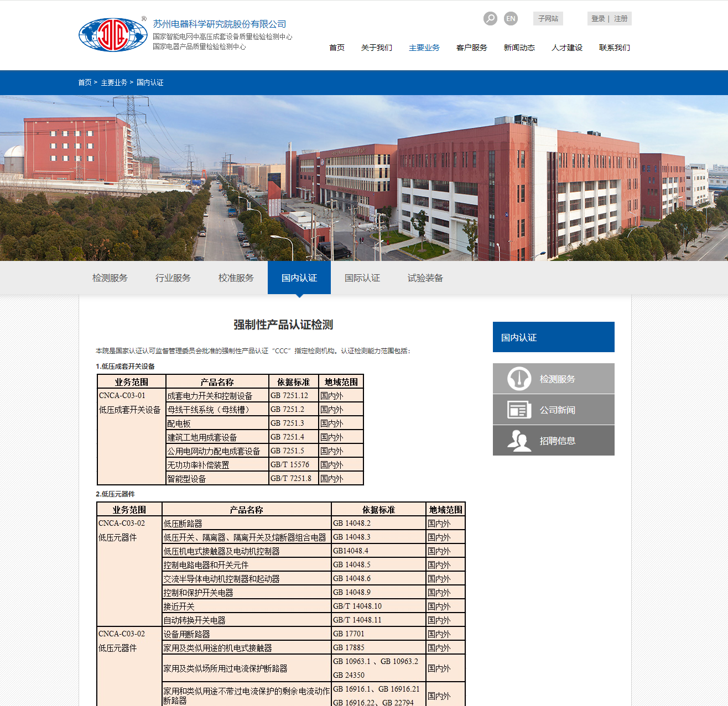Viewport: 728px width, 706px height.
Task: Click the 建筑工地用成套设备 cell
Action: 217,437
